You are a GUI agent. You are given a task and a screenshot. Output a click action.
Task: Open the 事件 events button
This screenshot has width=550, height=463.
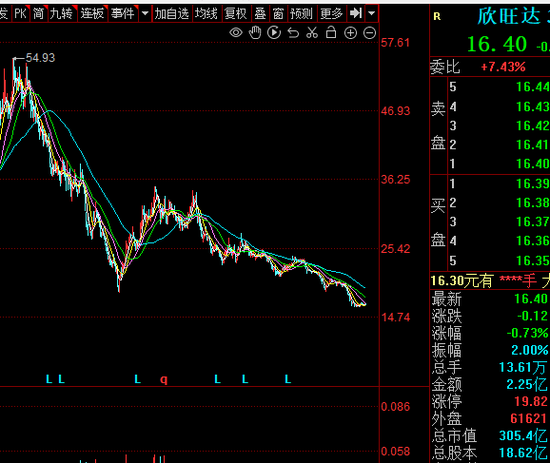pyautogui.click(x=123, y=14)
